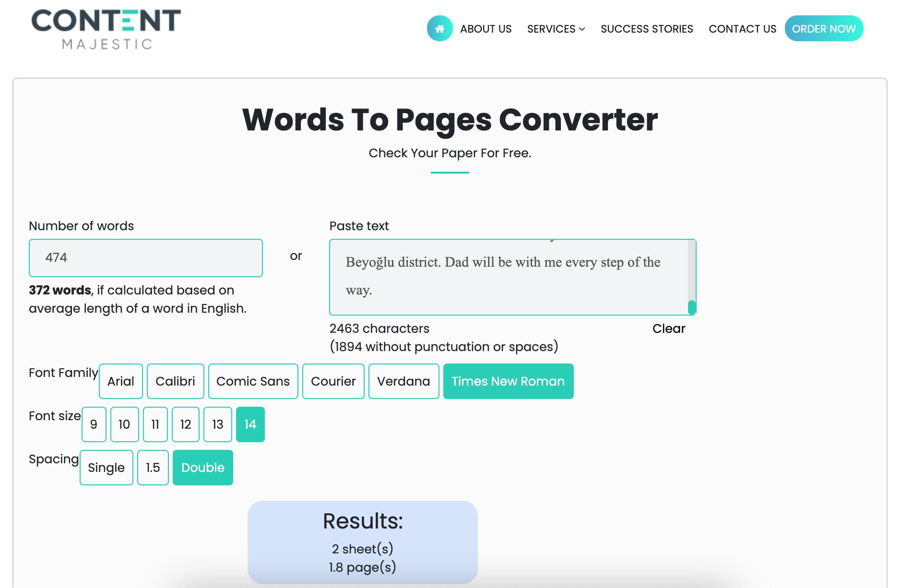Select Verdana font family
This screenshot has width=901, height=588.
pos(403,381)
